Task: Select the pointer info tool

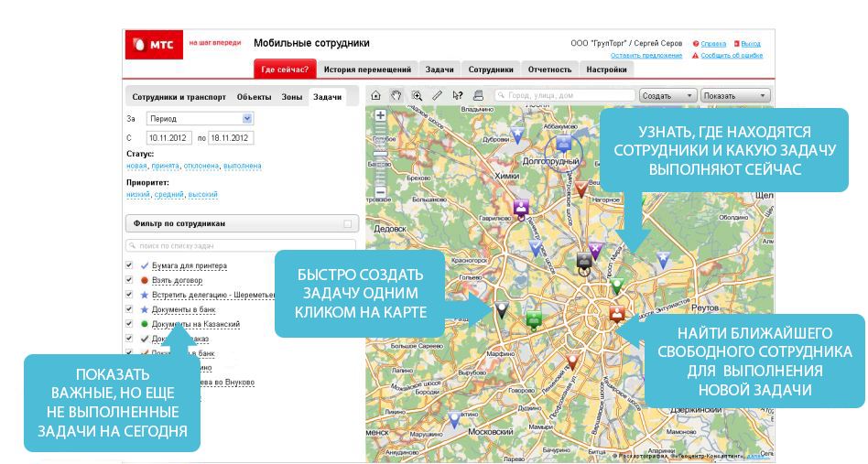Action: [x=457, y=96]
